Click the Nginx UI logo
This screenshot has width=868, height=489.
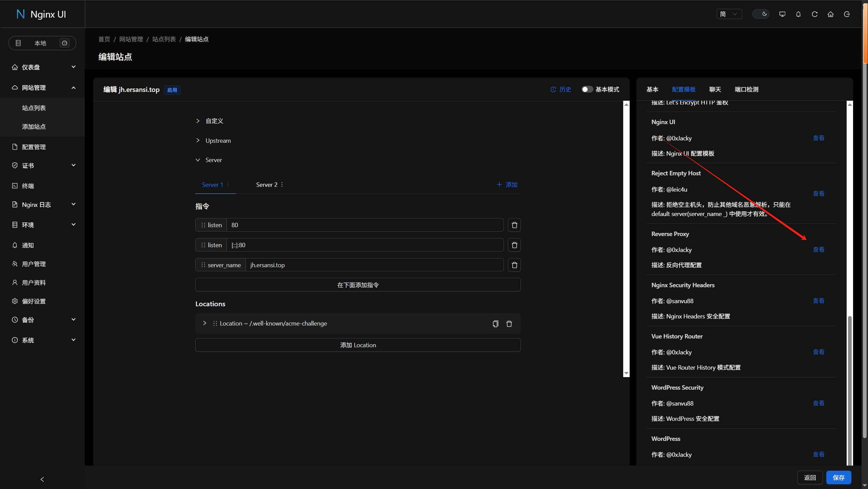(x=41, y=14)
